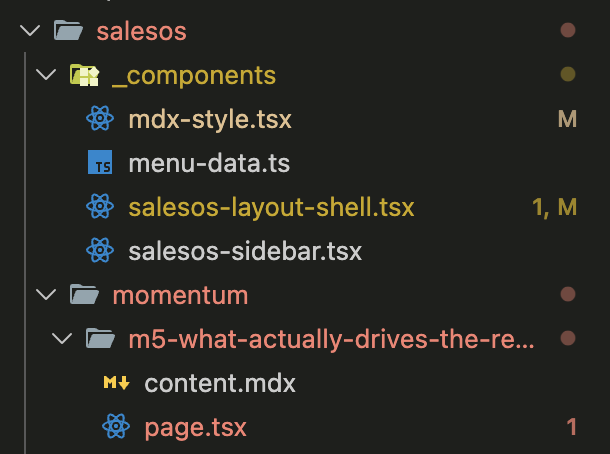This screenshot has width=610, height=454.
Task: Select the page.tsx file
Action: tap(195, 427)
